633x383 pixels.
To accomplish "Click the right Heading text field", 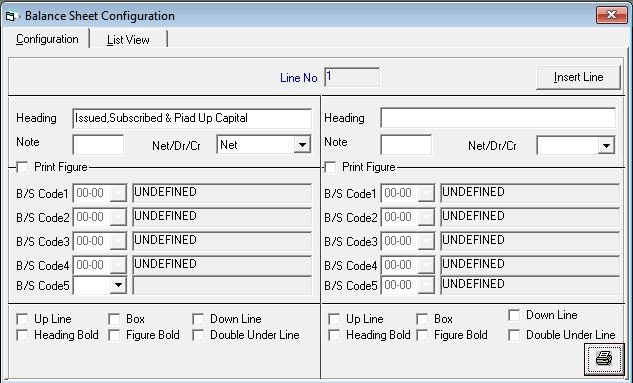I will point(498,118).
